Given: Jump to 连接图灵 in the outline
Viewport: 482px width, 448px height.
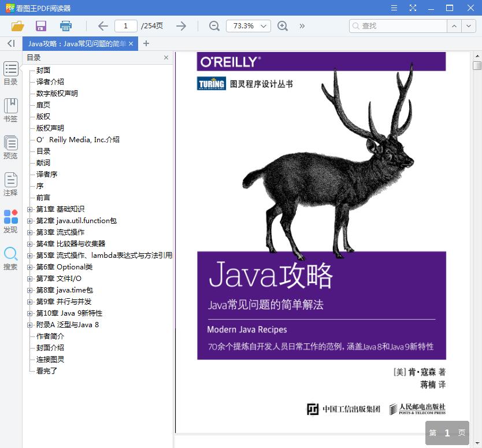Looking at the screenshot, I should (50, 359).
